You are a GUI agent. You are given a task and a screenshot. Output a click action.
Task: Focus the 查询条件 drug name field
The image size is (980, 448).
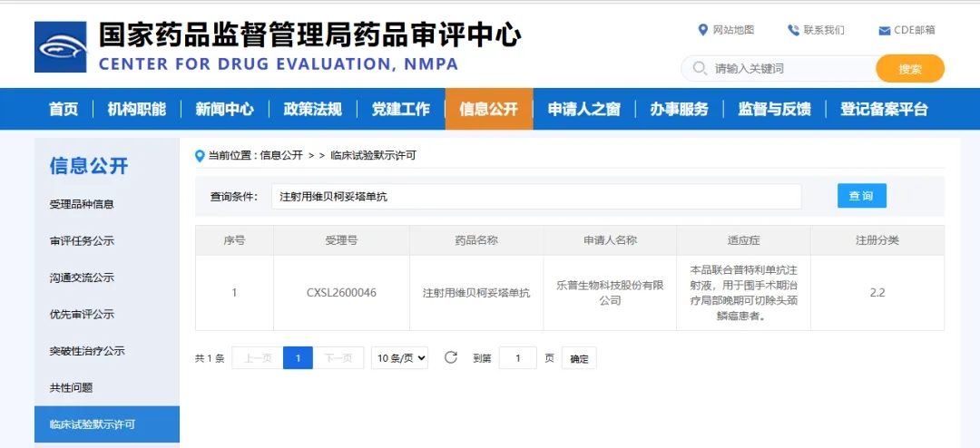535,197
